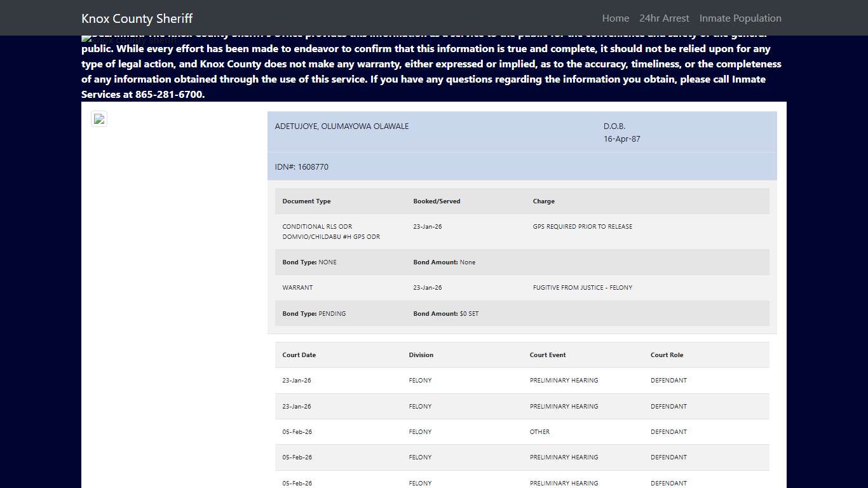Click the Court Date column header
This screenshot has width=868, height=488.
tap(299, 355)
